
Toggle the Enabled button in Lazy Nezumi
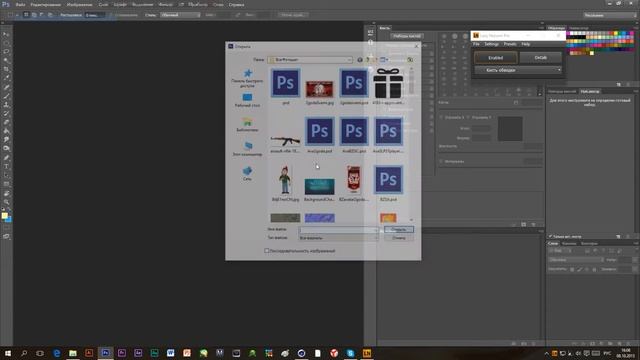[x=496, y=58]
